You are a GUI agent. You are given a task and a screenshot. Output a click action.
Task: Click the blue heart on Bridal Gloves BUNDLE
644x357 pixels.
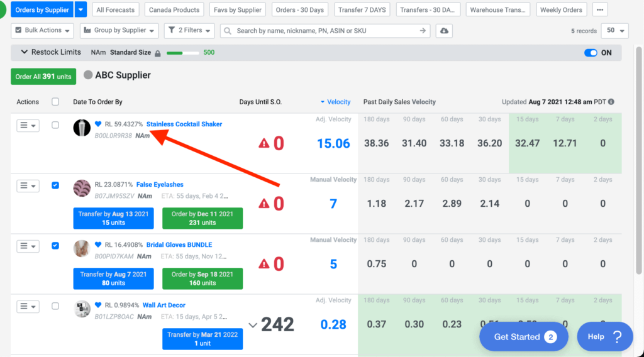(98, 245)
